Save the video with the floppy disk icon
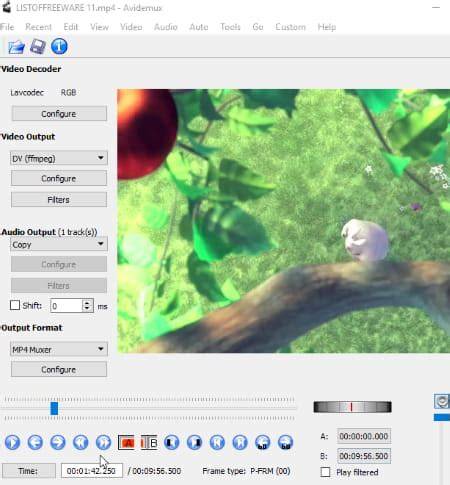The image size is (450, 485). [38, 46]
